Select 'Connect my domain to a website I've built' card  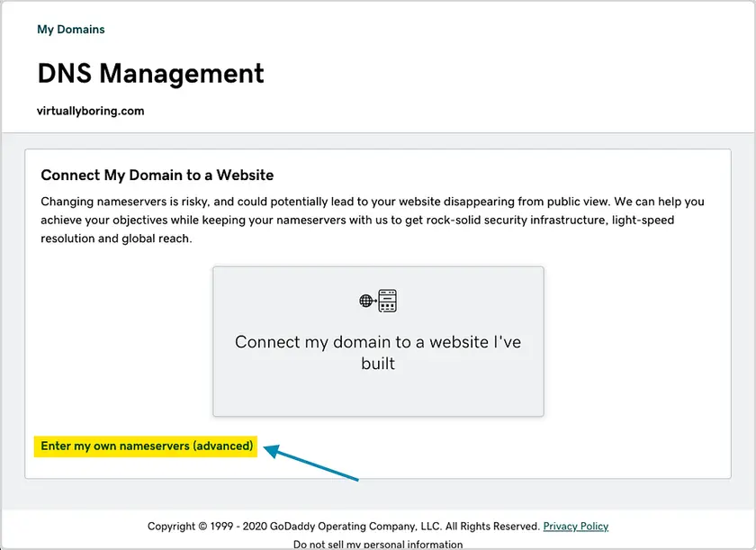[379, 341]
